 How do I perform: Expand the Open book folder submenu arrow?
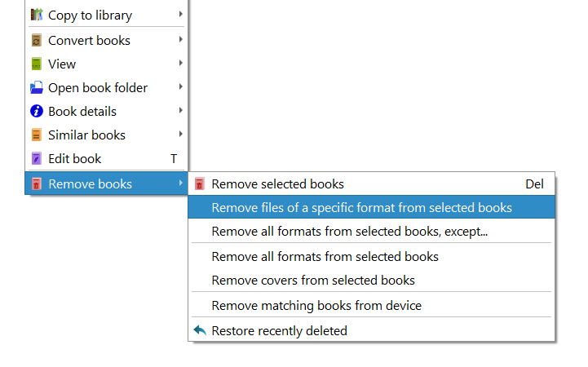coord(179,87)
